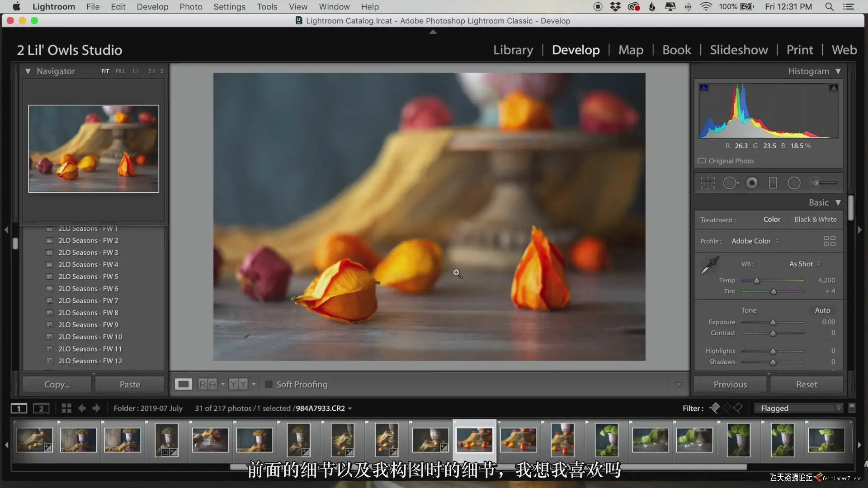Toggle shadow clipping indicator in histogram
This screenshot has width=868, height=488.
(704, 88)
